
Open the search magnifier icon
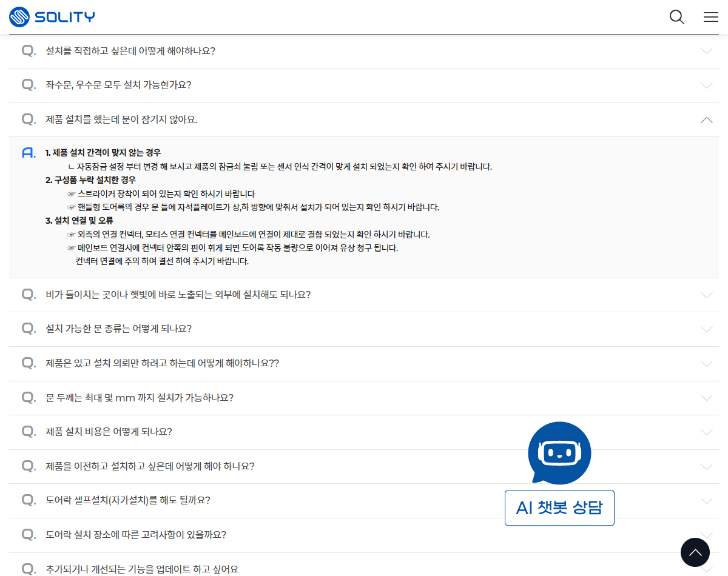(677, 17)
